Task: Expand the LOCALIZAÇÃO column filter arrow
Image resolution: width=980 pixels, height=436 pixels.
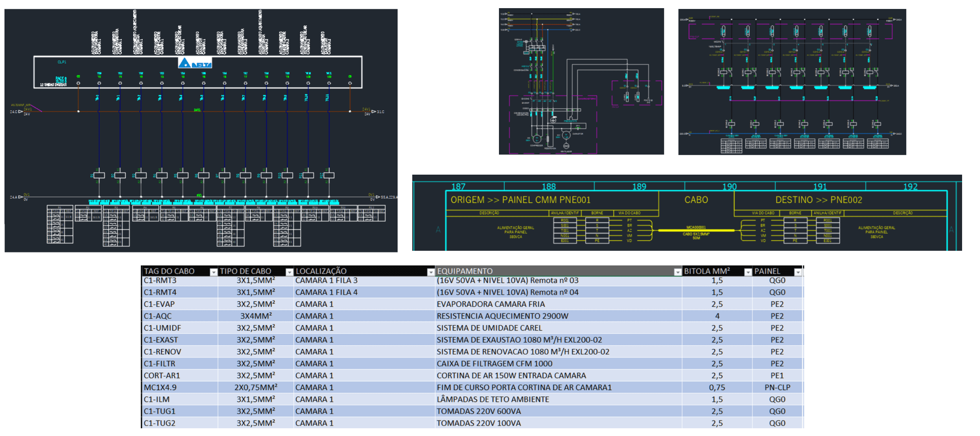Action: pos(431,272)
